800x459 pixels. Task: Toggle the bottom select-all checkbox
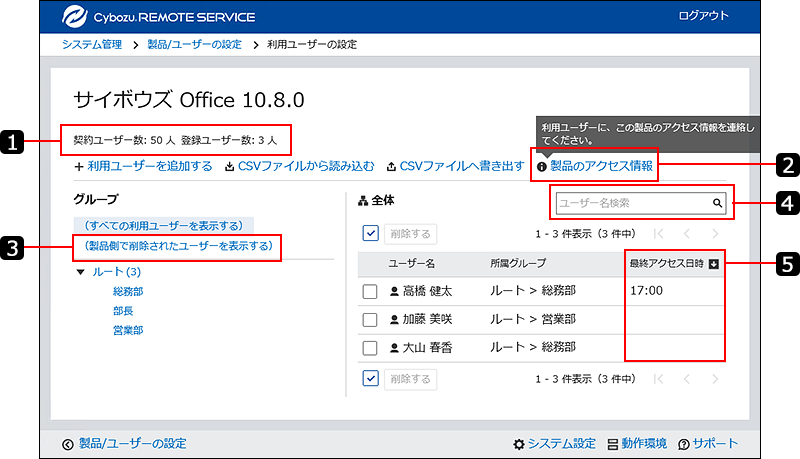pyautogui.click(x=370, y=378)
